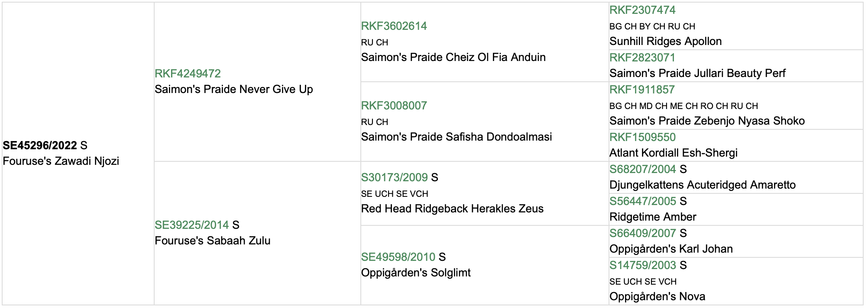Open registration link RKF4249472
The height and width of the screenshot is (308, 868).
(188, 74)
